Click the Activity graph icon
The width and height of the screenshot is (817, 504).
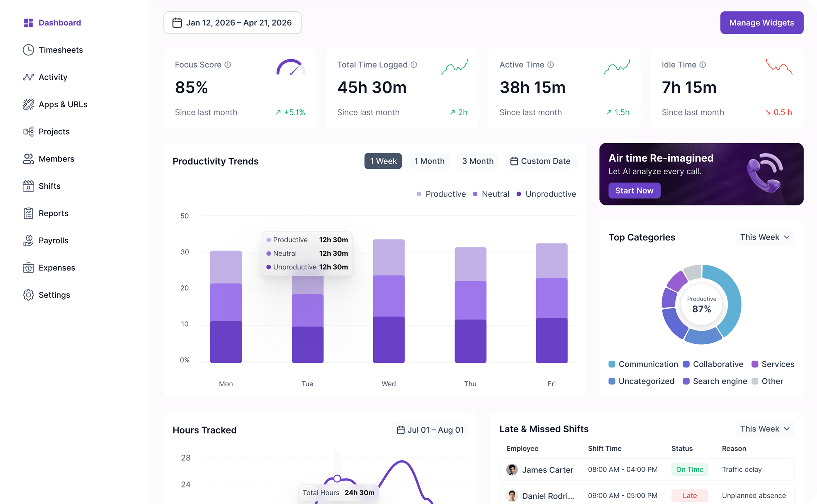coord(28,77)
